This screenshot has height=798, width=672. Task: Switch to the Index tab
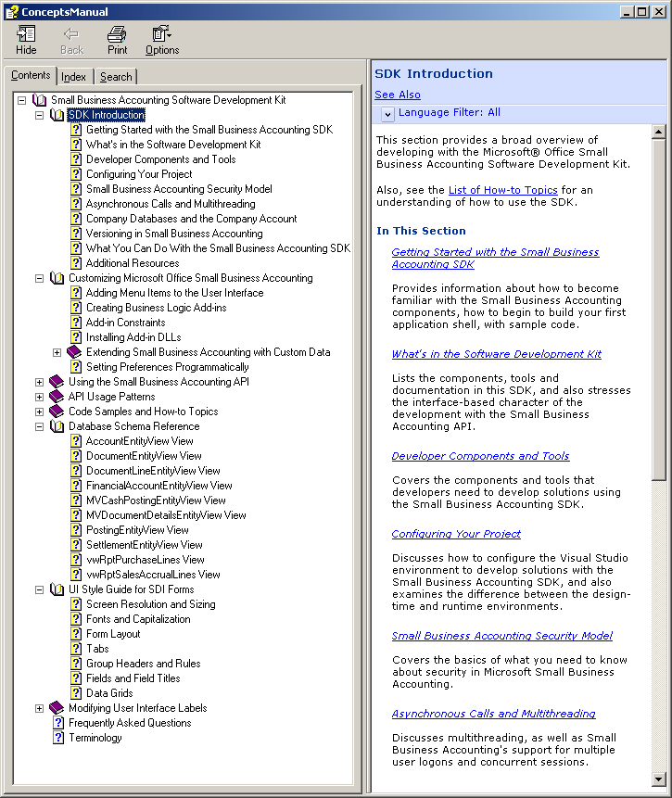click(x=74, y=77)
